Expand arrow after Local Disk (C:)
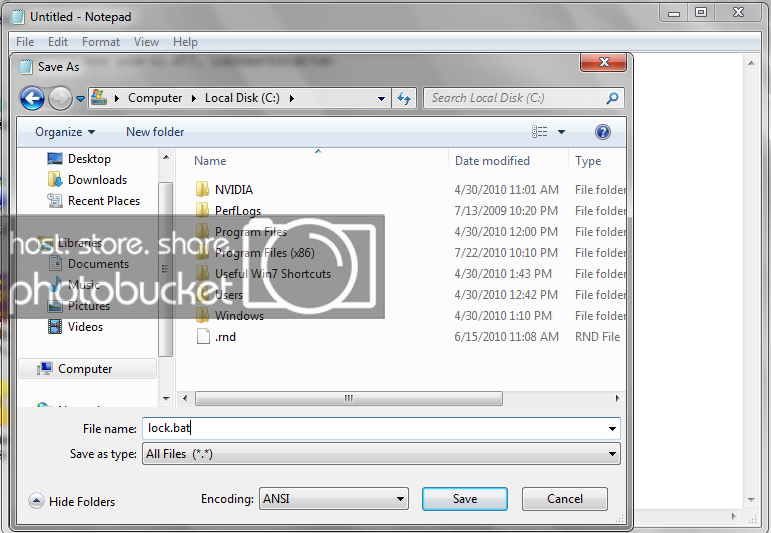This screenshot has height=533, width=771. click(x=292, y=98)
